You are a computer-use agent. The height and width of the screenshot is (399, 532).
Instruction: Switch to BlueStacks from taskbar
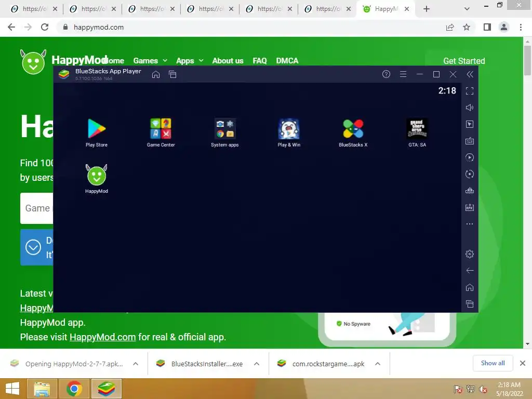coord(106,389)
